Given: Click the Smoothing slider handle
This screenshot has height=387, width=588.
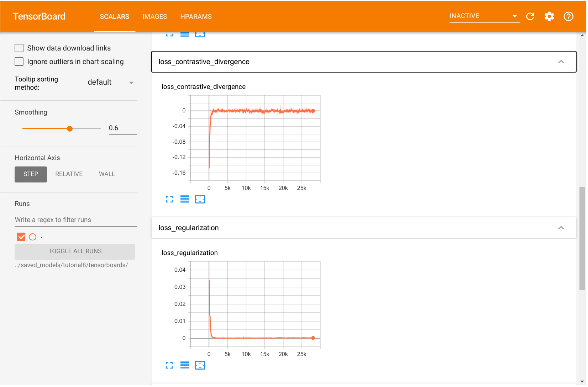Looking at the screenshot, I should (70, 128).
